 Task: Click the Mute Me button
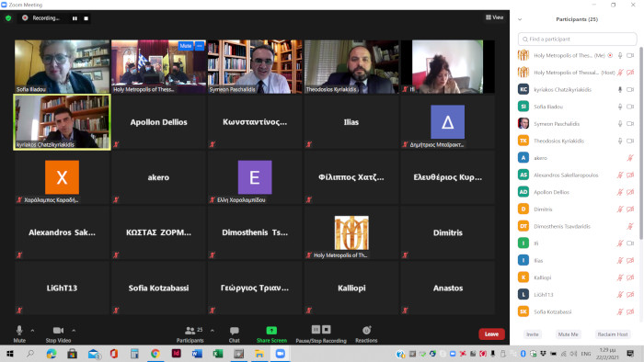[568, 334]
